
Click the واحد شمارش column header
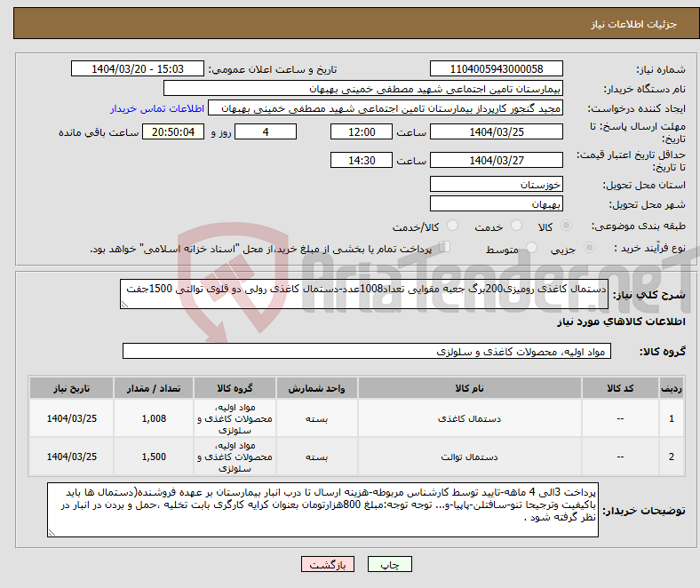coord(316,388)
